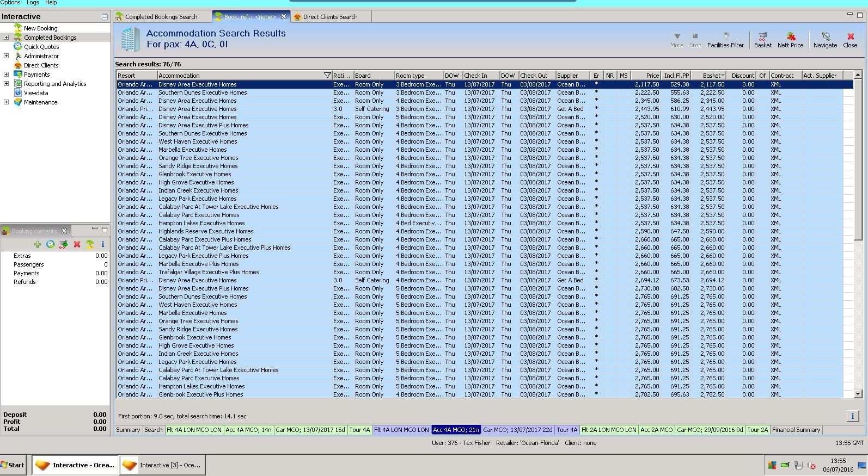Click the info button below the results table

tap(852, 416)
